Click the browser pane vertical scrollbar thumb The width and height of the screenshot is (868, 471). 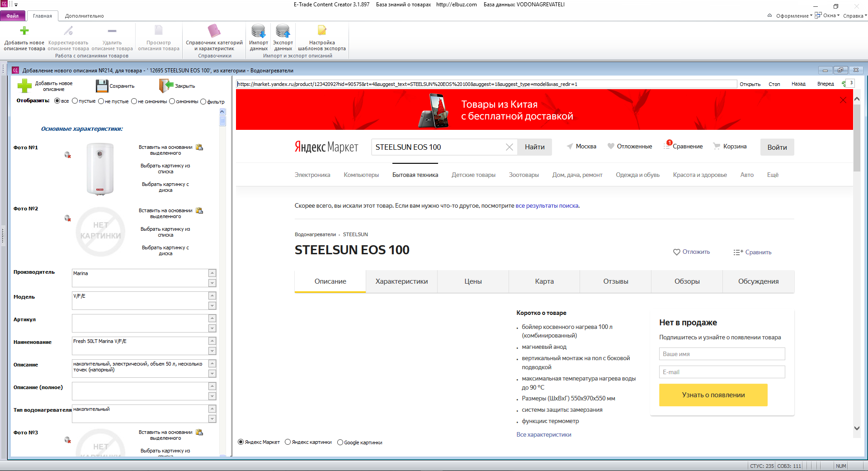click(x=857, y=138)
